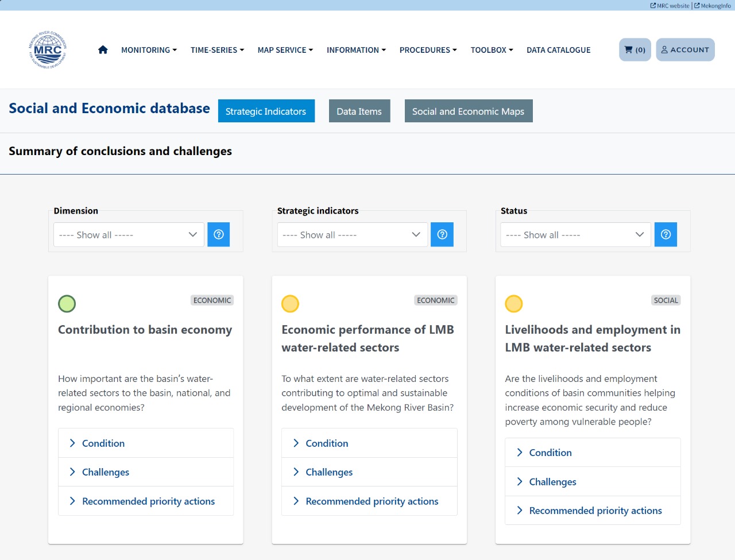Open the Monitoring menu
735x560 pixels.
pos(149,50)
